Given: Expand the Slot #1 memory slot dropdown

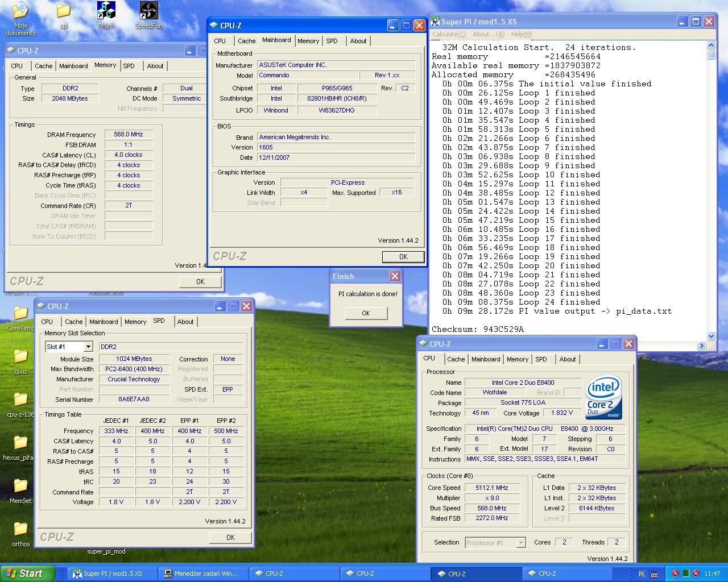Looking at the screenshot, I should [x=88, y=347].
